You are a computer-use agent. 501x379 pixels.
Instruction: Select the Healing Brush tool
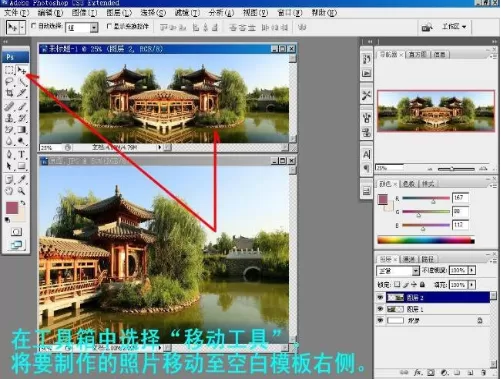coord(9,107)
